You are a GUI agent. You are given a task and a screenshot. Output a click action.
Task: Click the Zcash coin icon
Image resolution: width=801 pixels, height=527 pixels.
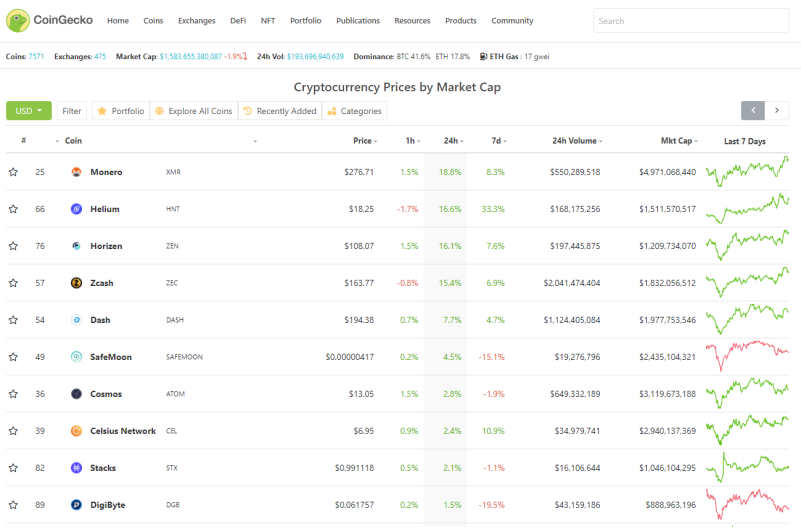[x=76, y=283]
